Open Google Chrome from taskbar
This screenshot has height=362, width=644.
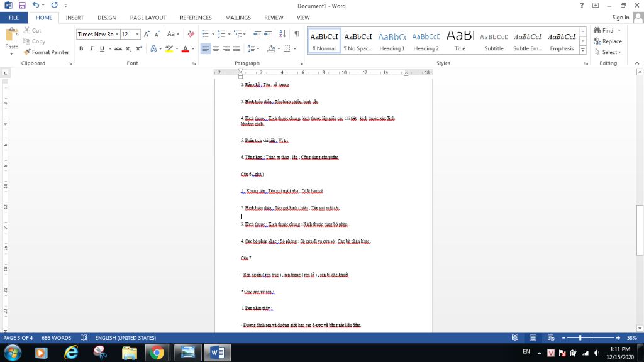[x=157, y=353]
